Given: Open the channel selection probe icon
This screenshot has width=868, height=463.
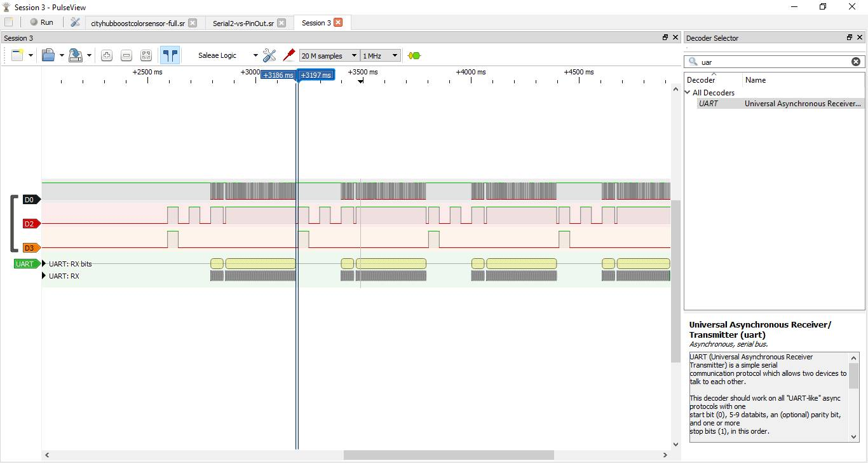Looking at the screenshot, I should pos(289,55).
